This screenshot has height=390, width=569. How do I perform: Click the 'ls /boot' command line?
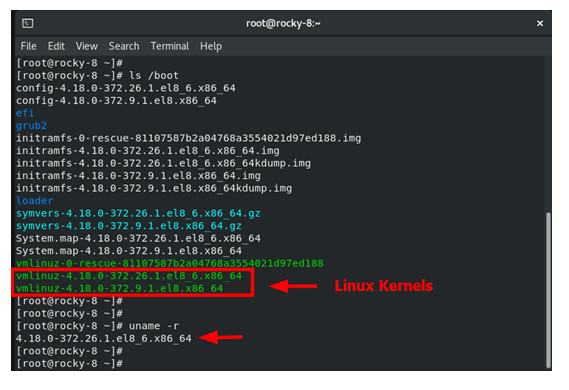(x=98, y=75)
